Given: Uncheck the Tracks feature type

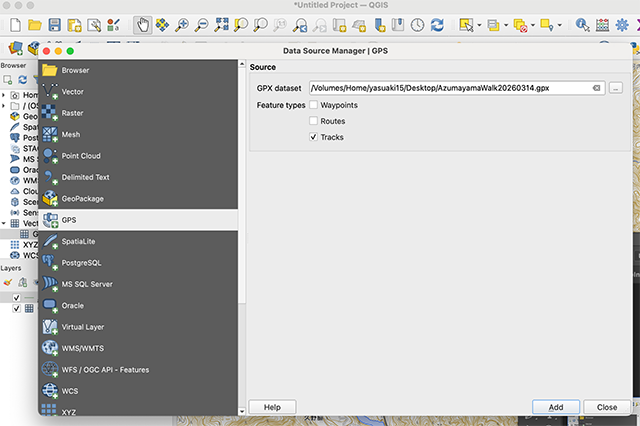Looking at the screenshot, I should (x=313, y=137).
